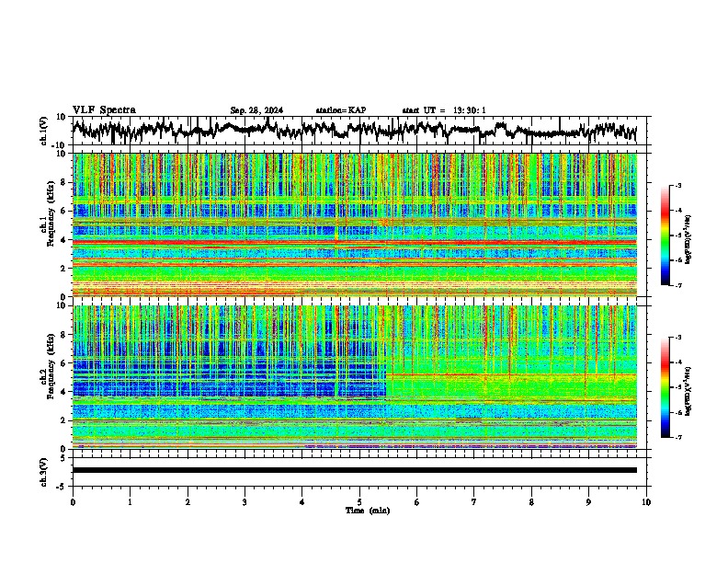This screenshot has height=563, width=728.
Task: Click the "0" tick on the time axis
Action: coord(73,502)
